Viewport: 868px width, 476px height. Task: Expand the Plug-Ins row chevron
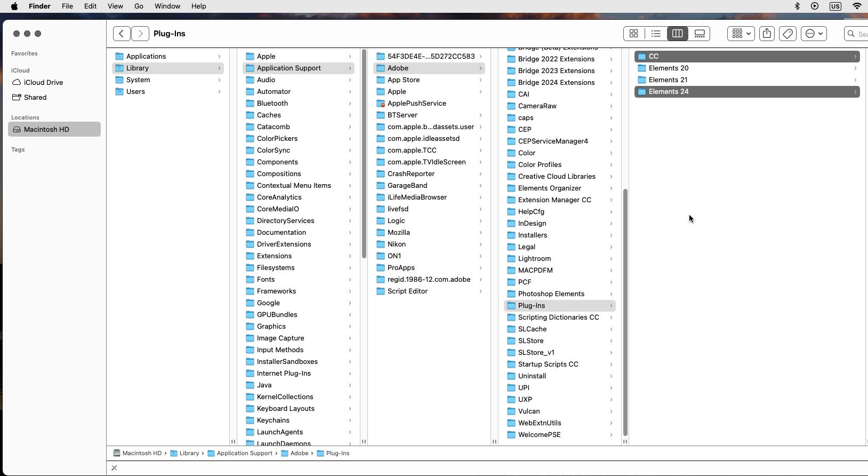click(611, 306)
